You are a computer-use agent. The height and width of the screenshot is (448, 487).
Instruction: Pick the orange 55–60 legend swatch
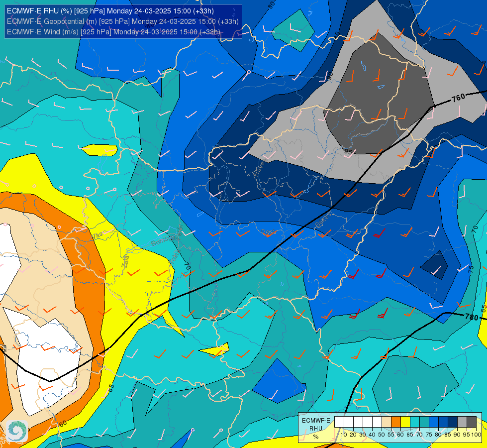pos(396,422)
